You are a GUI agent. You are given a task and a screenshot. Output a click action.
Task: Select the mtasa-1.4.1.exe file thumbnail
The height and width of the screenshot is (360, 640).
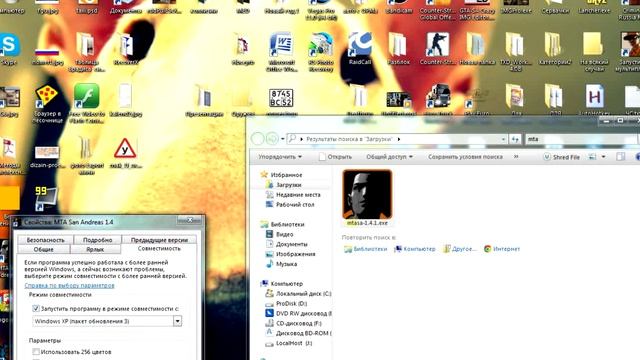(367, 198)
